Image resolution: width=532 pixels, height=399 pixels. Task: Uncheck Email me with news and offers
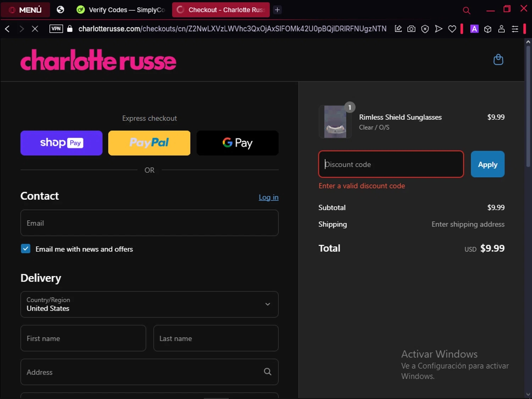(x=26, y=249)
